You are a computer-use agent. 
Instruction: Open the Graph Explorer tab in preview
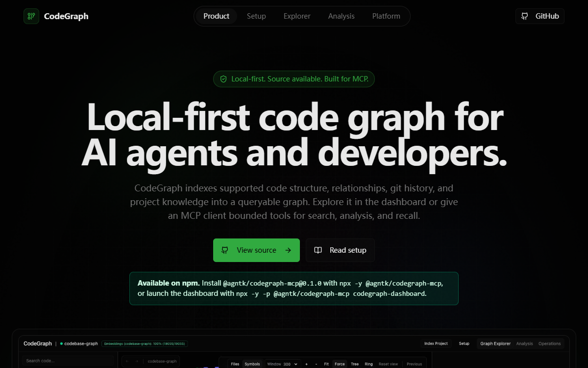click(x=495, y=343)
